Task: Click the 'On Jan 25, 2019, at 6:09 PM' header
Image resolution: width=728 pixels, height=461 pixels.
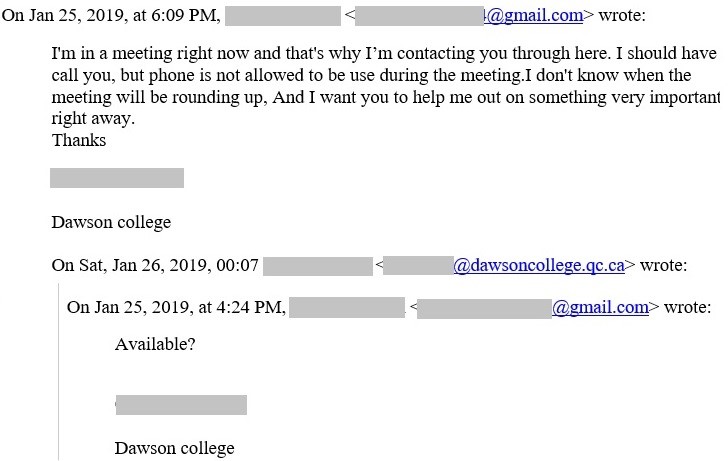Action: (111, 15)
